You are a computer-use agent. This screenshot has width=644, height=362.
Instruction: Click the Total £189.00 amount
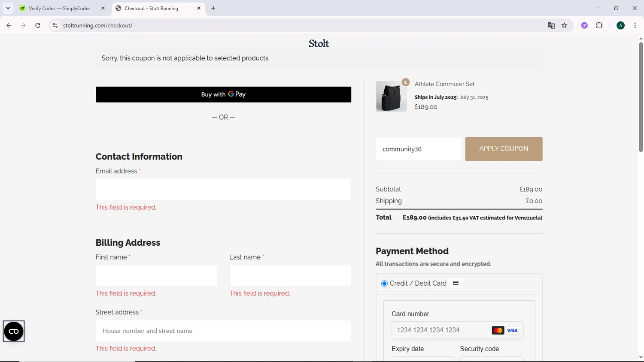414,217
